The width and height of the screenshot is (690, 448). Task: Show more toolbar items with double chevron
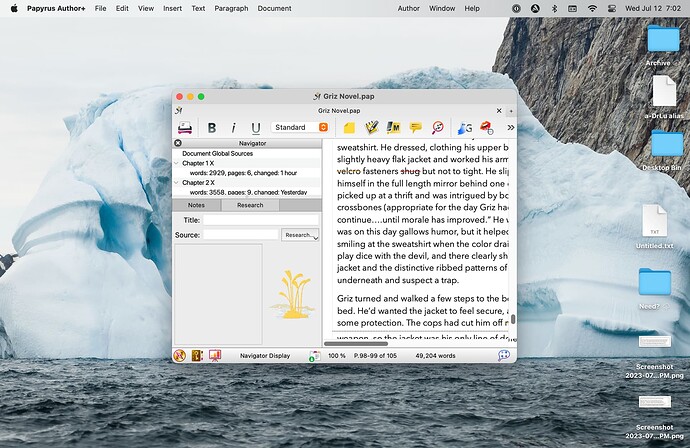click(510, 128)
